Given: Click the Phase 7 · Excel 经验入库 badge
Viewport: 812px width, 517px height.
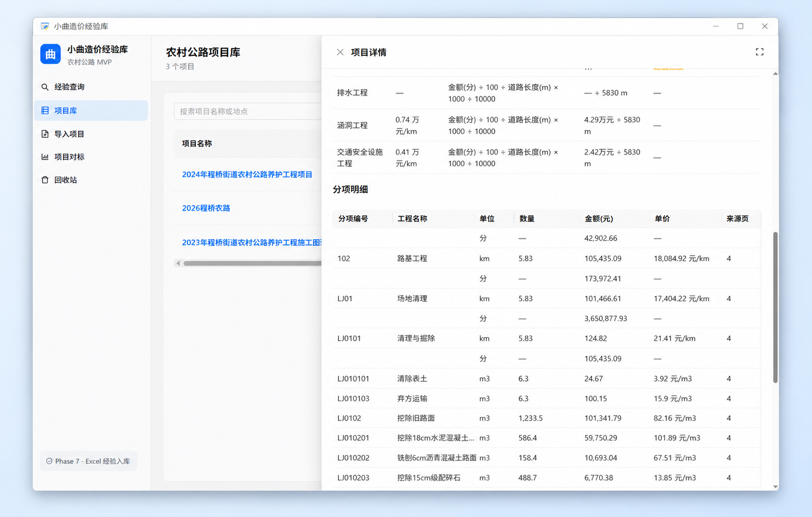Looking at the screenshot, I should click(88, 461).
